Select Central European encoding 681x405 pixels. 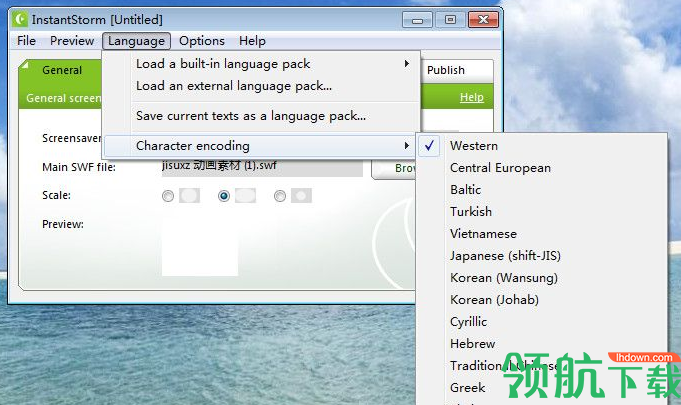[541, 168]
